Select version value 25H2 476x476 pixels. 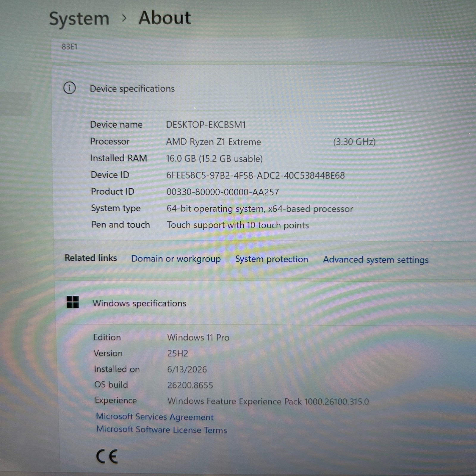178,353
